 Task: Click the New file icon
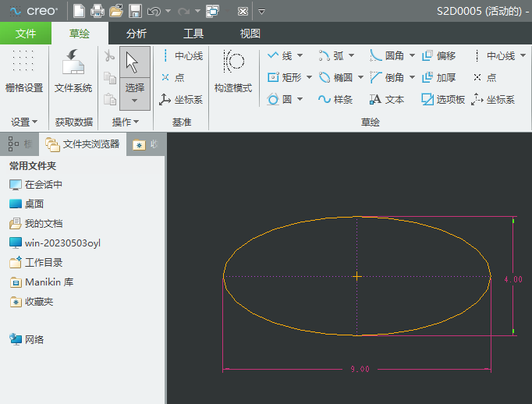79,11
